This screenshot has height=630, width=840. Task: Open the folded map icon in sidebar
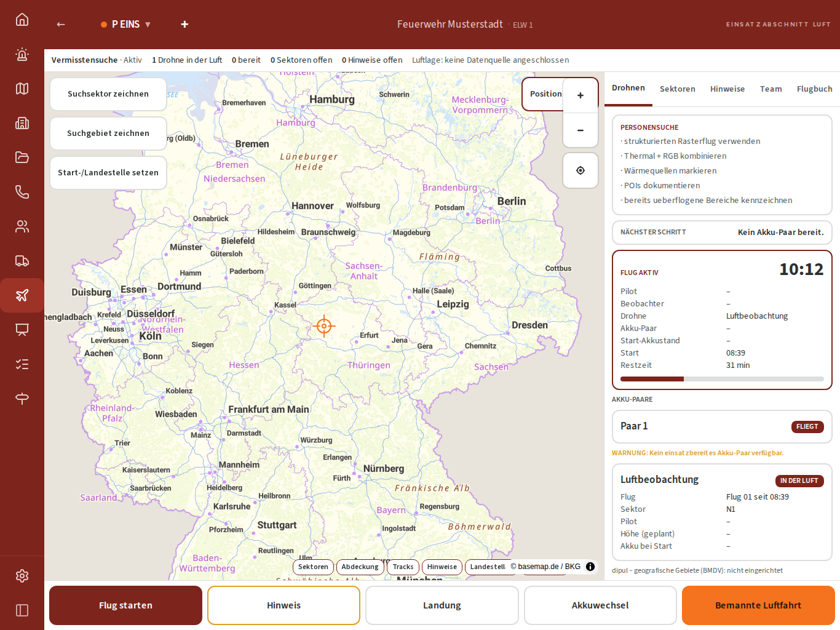click(22, 89)
